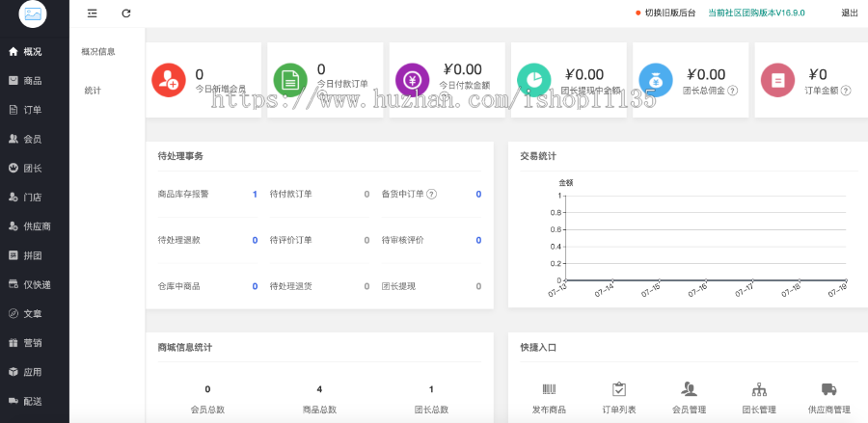This screenshot has width=868, height=423.
Task: Open the 订单列表 shortcut icon
Action: pos(619,389)
